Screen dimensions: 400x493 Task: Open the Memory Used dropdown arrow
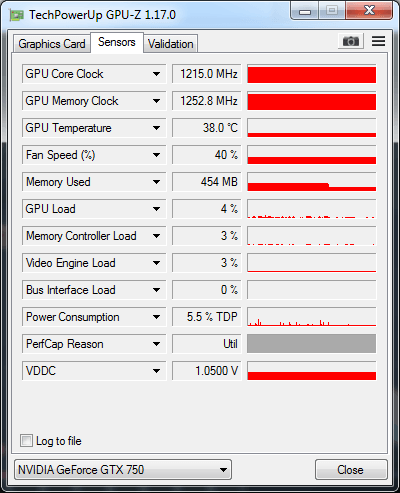point(156,182)
